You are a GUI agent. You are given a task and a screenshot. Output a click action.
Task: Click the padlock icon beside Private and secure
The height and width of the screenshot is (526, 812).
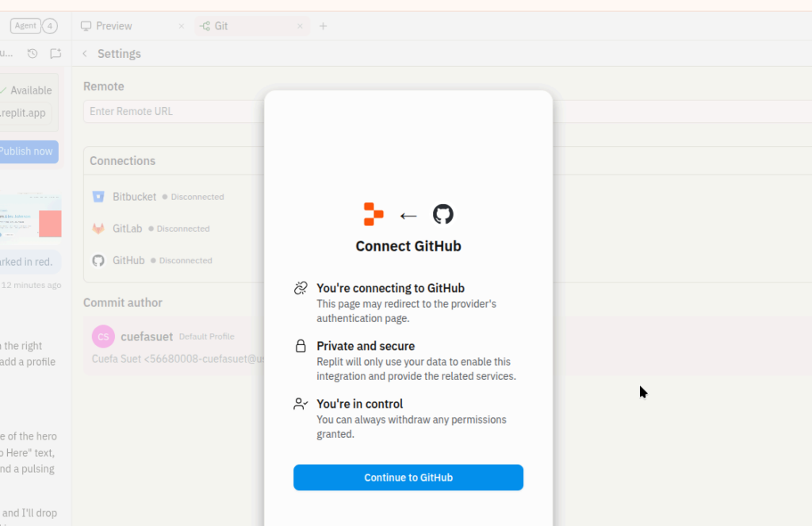pyautogui.click(x=301, y=345)
